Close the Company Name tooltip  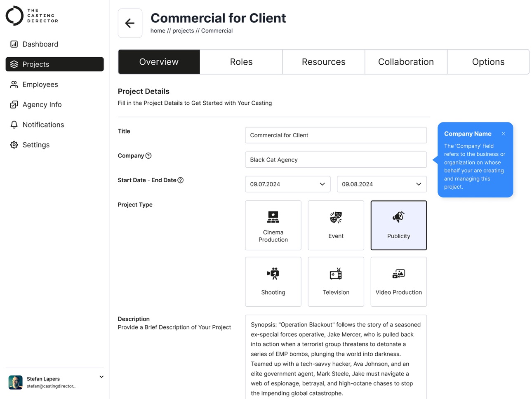[x=504, y=134]
